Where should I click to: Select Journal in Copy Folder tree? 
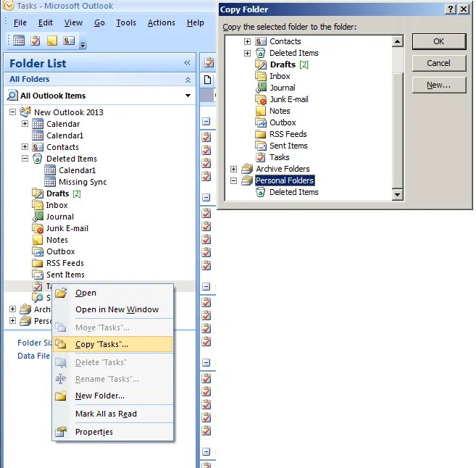283,88
